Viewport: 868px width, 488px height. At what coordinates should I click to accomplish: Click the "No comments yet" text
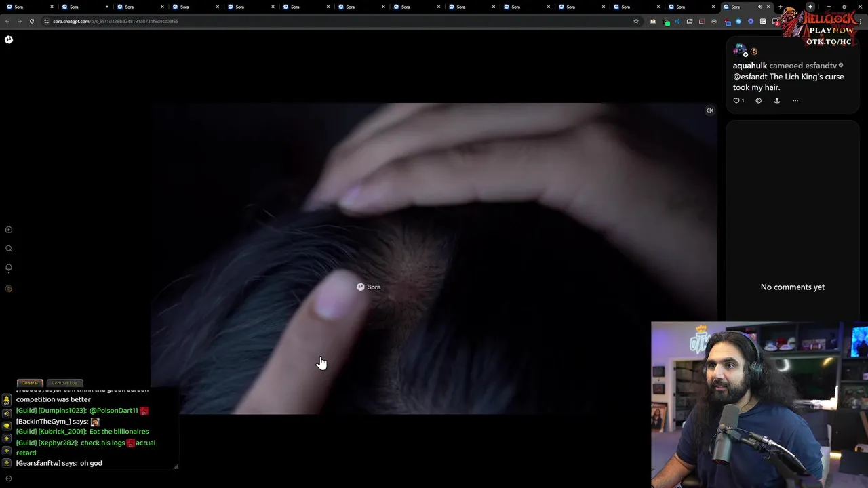click(793, 287)
